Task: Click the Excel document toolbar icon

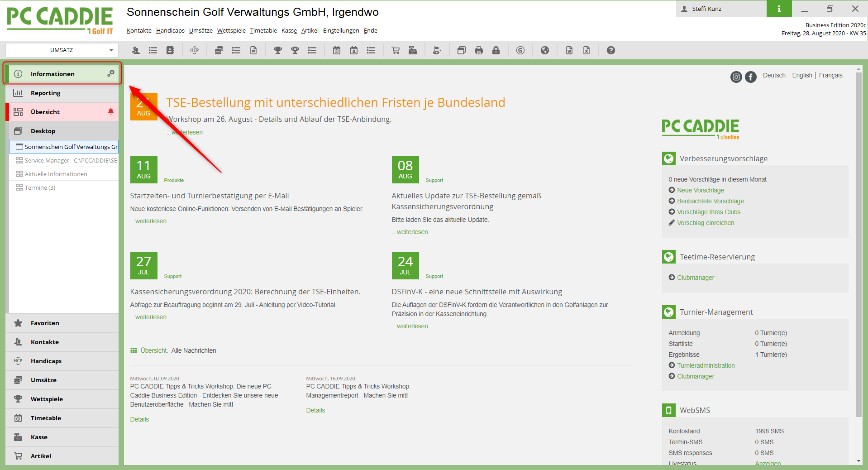Action: pos(587,50)
